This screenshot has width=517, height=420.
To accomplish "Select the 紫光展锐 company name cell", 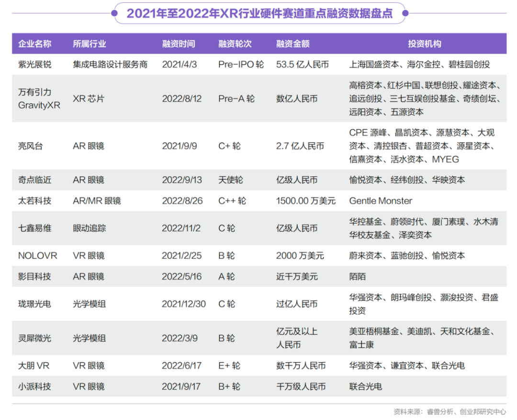I will click(x=34, y=64).
